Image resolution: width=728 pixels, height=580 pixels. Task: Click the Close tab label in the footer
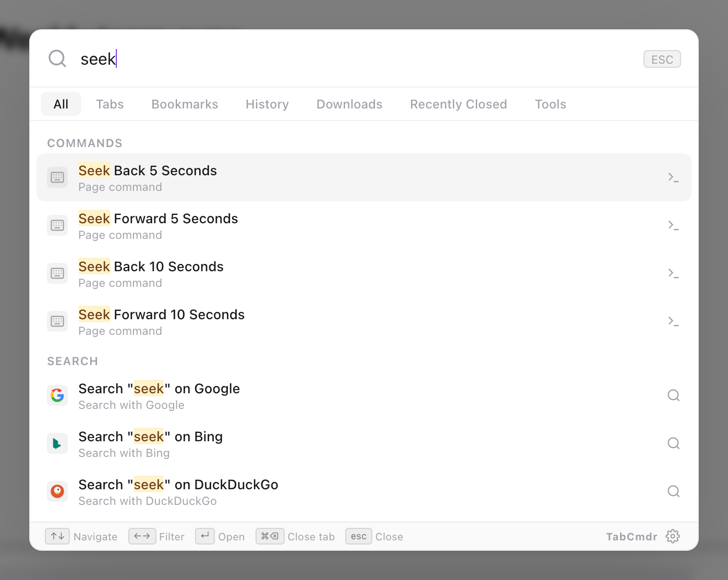(x=311, y=537)
